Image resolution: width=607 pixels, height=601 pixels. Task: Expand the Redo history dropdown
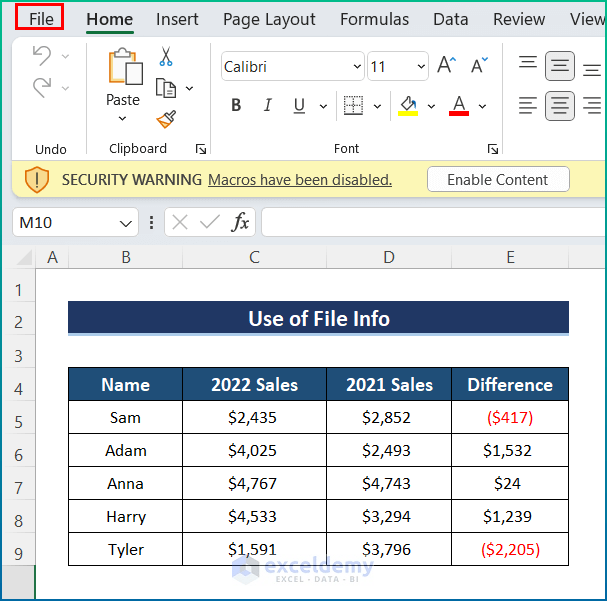(65, 88)
